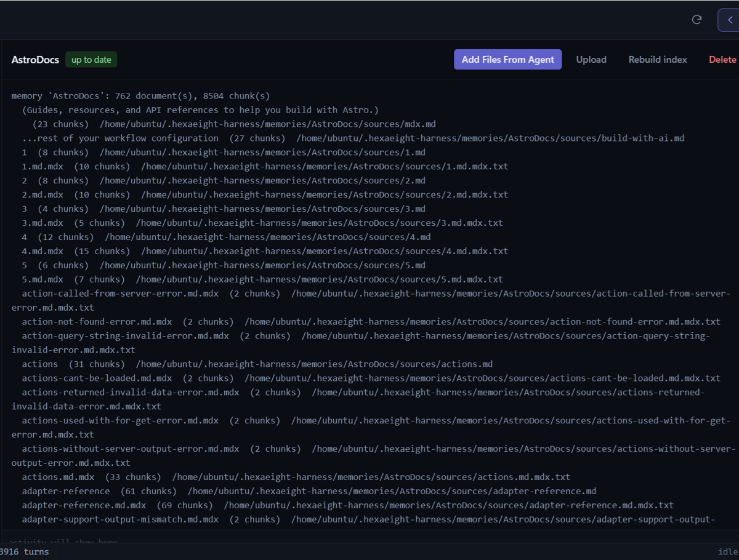739x560 pixels.
Task: Click the 5.md.mdx row (7 chunks)
Action: click(x=262, y=280)
